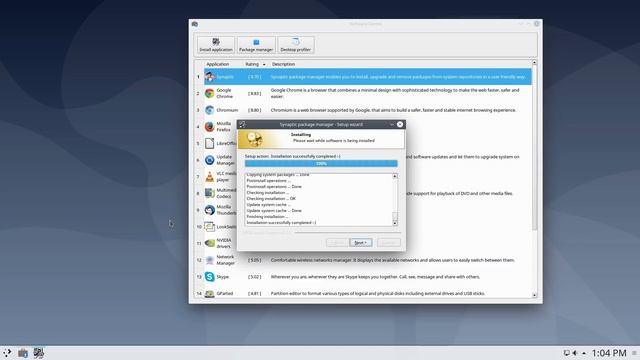Screen dimensions: 640x360
Task: Sort by the Description column header
Action: click(283, 64)
